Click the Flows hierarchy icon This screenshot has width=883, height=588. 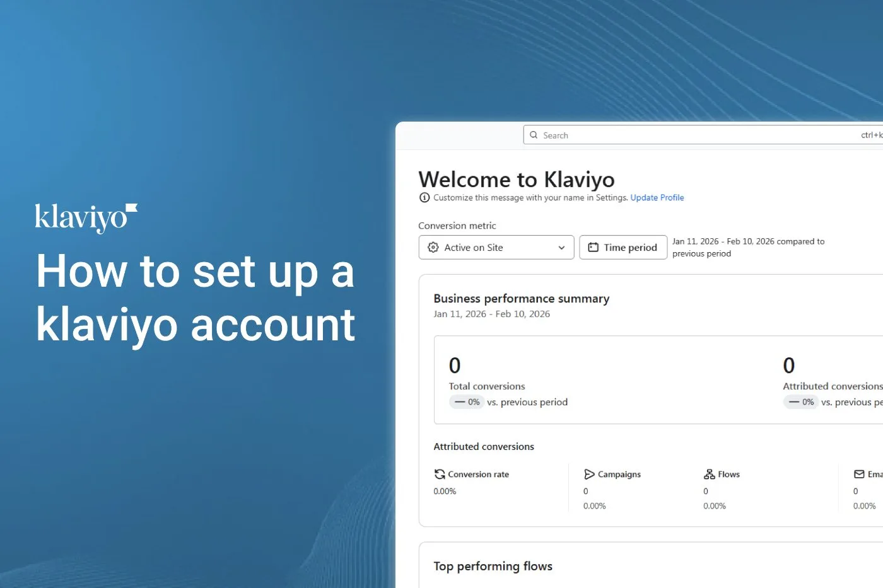[x=710, y=475]
